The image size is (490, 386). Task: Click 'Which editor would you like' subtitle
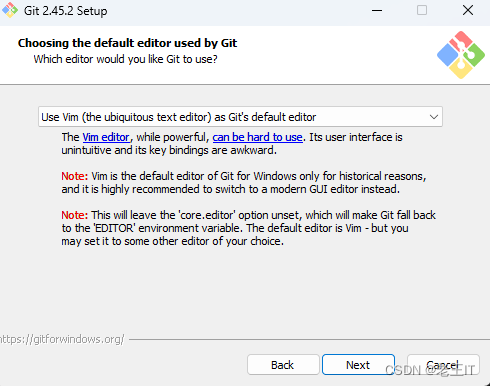click(125, 59)
